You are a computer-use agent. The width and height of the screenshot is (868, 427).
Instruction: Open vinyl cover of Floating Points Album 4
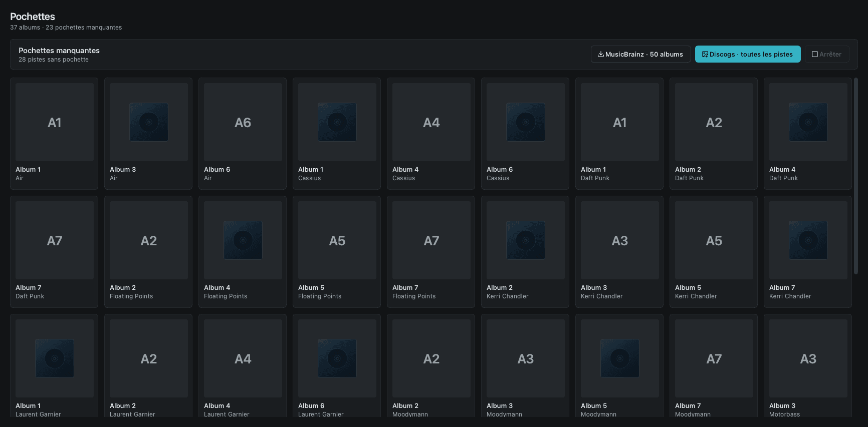tap(243, 240)
